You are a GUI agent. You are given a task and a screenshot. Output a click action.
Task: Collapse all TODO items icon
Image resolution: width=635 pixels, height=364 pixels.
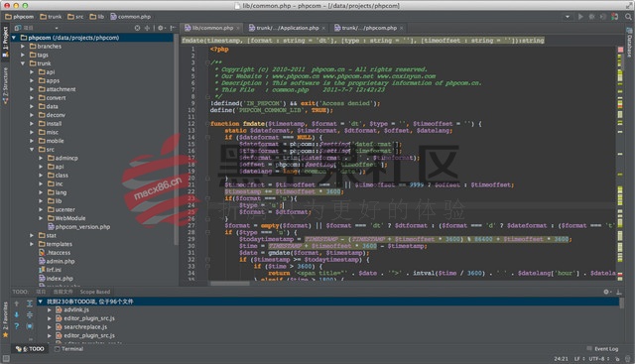tap(30, 314)
